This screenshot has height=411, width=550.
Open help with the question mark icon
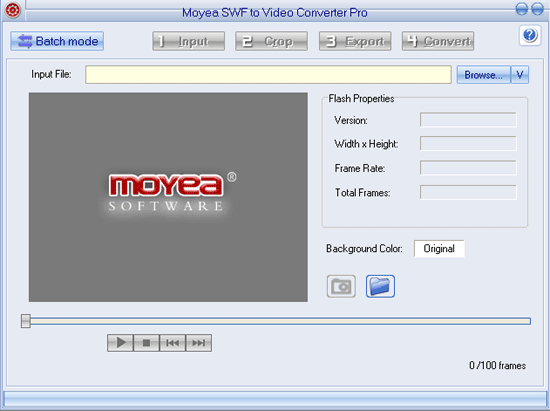pyautogui.click(x=530, y=35)
